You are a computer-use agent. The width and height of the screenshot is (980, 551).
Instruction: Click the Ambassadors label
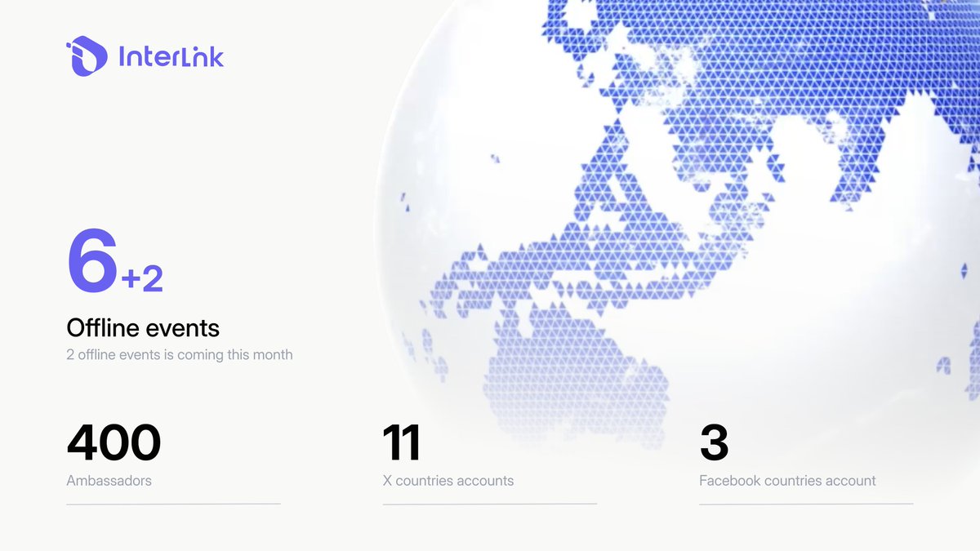coord(108,481)
